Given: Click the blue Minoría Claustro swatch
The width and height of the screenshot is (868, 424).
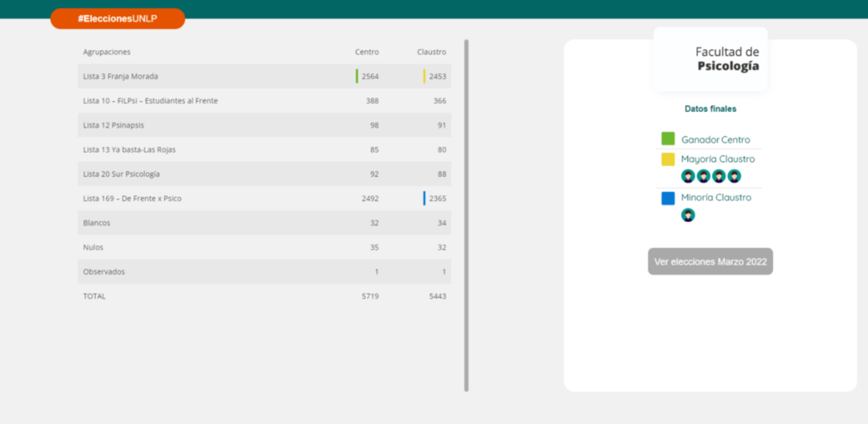Looking at the screenshot, I should point(668,198).
